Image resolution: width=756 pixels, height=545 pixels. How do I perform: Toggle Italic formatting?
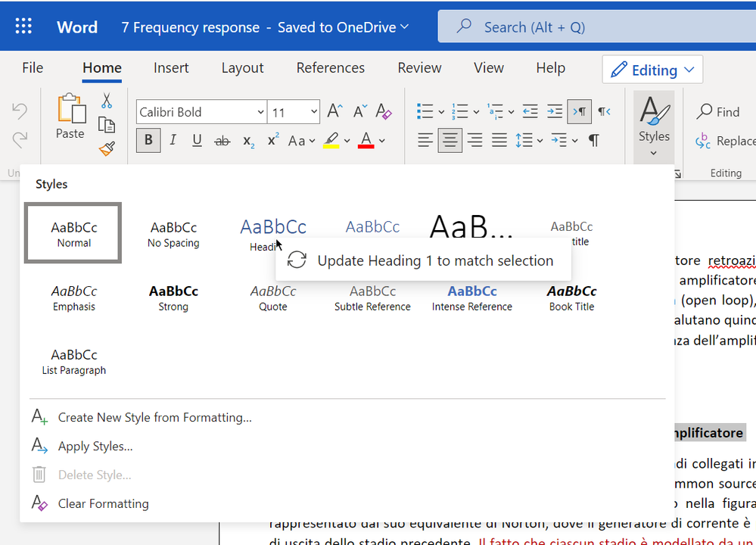click(173, 140)
